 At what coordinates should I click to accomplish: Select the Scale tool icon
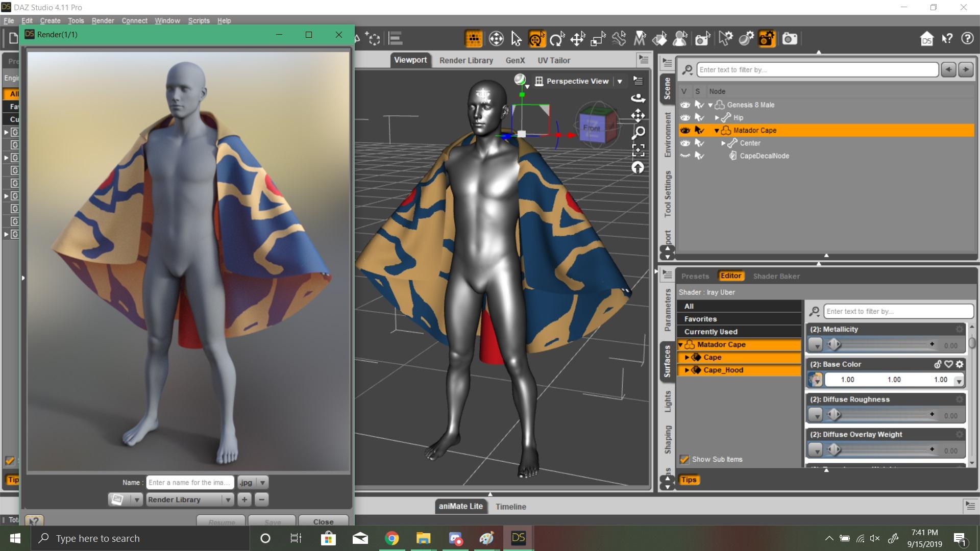598,39
